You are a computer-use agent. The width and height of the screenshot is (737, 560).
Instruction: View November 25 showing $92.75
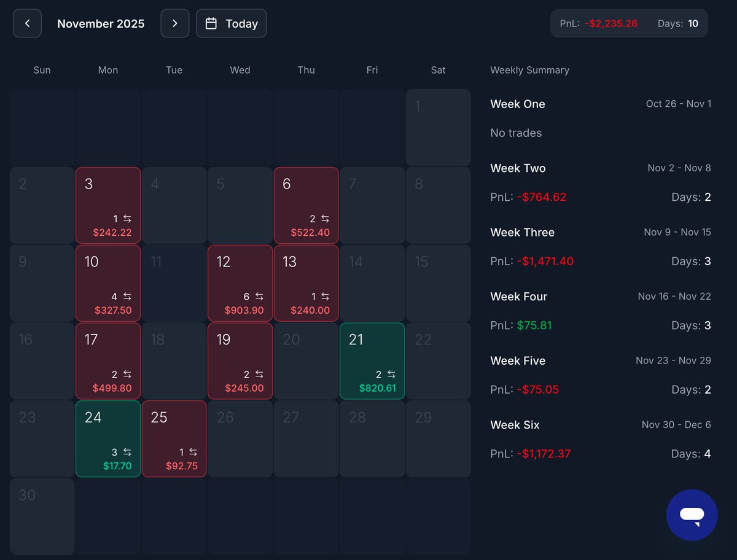click(174, 439)
